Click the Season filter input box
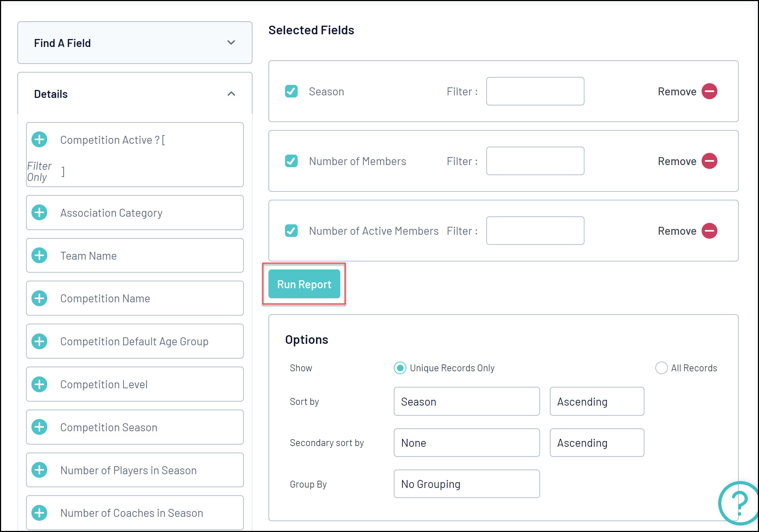The image size is (759, 532). pyautogui.click(x=535, y=91)
